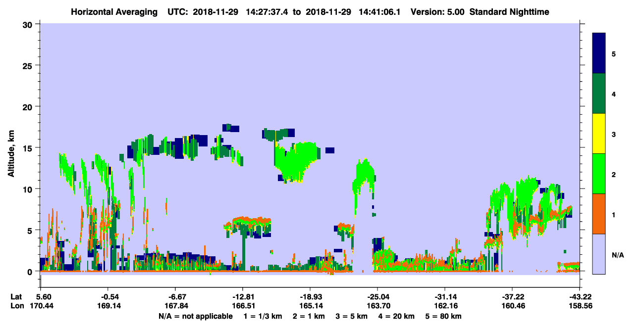Click latitude value -37.22
Image resolution: width=644 pixels, height=330 pixels.
(512, 297)
